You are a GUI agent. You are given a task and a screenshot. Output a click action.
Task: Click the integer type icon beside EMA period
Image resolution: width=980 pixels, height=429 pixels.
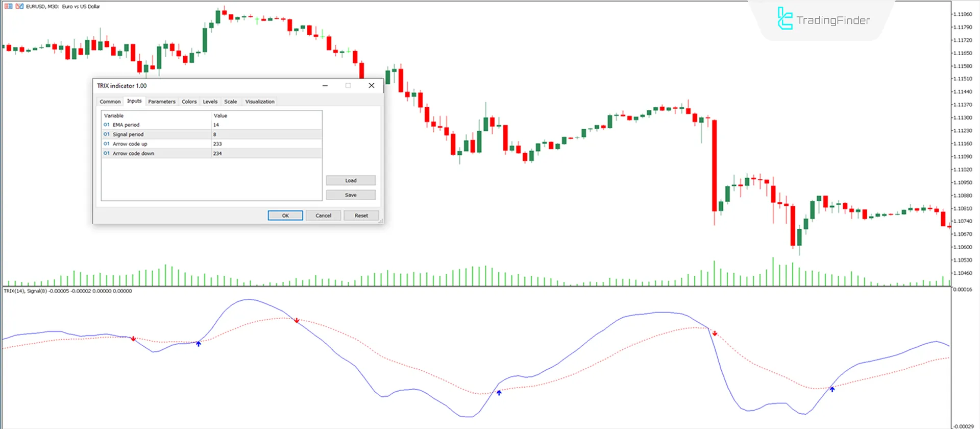tap(107, 125)
